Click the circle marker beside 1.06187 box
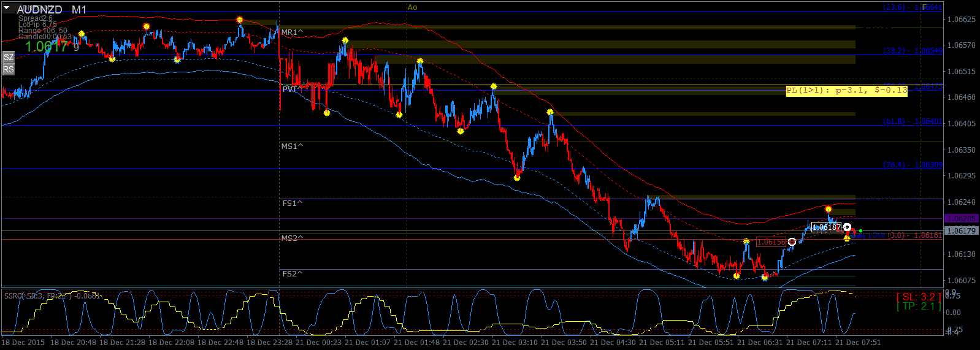This screenshot has height=350, width=980. click(847, 227)
